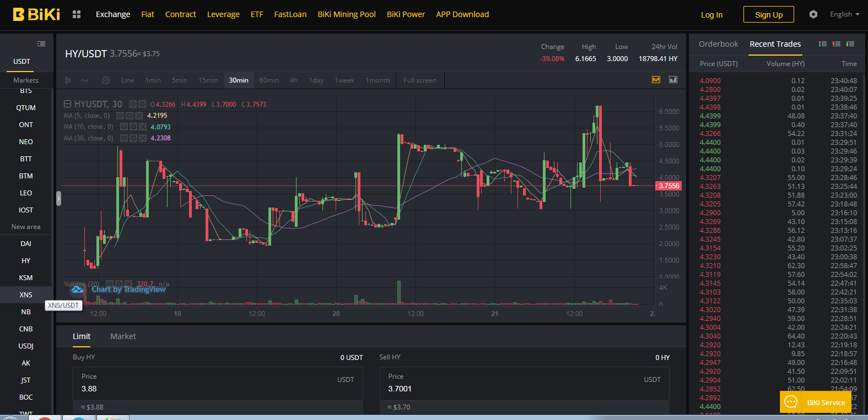Open the Exchange menu
868x420 pixels.
click(x=113, y=14)
